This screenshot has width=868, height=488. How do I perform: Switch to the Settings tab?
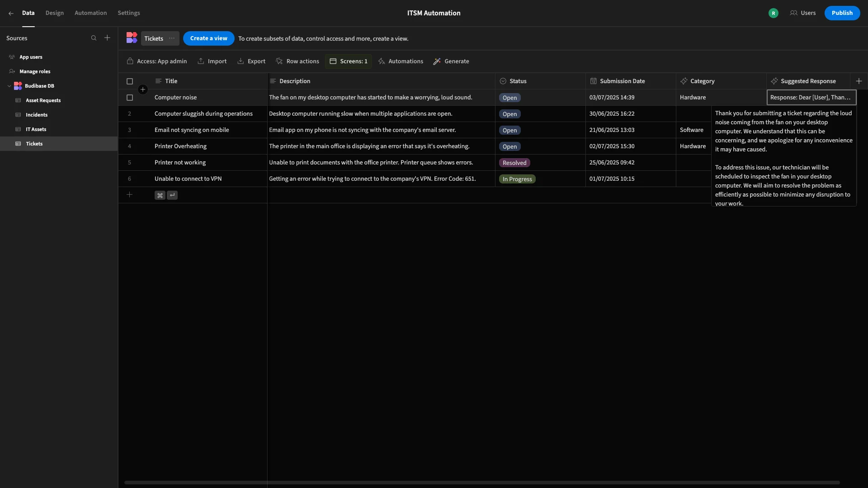129,13
